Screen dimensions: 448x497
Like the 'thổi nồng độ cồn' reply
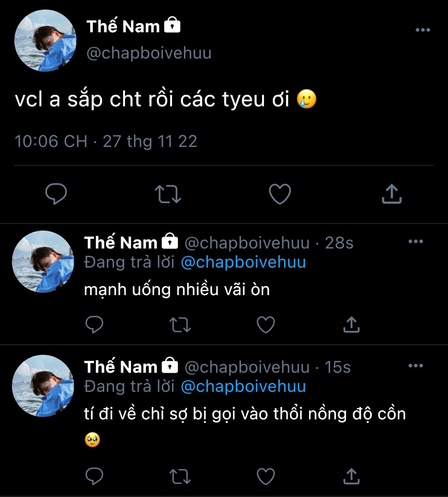pyautogui.click(x=266, y=476)
